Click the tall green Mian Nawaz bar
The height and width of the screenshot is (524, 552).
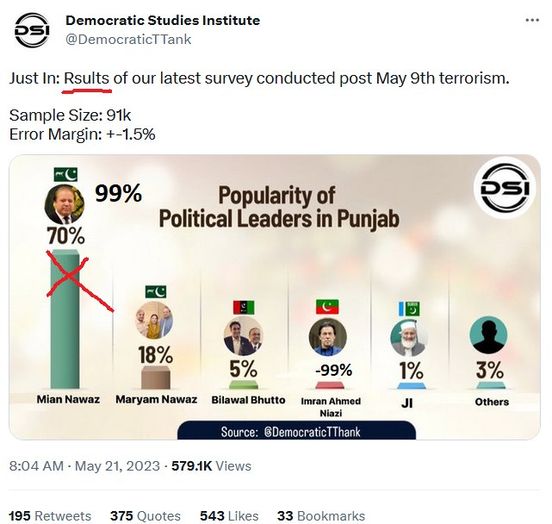[65, 319]
